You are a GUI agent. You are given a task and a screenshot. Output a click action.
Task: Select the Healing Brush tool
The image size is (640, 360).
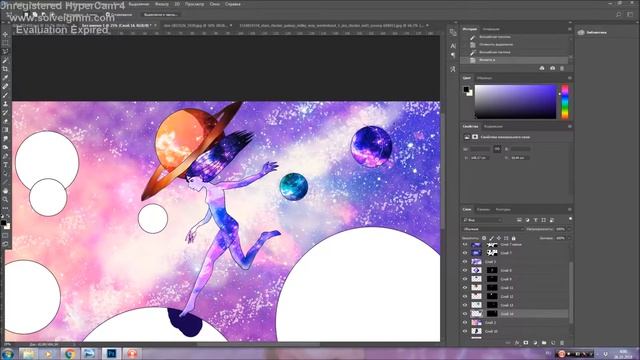[5, 86]
